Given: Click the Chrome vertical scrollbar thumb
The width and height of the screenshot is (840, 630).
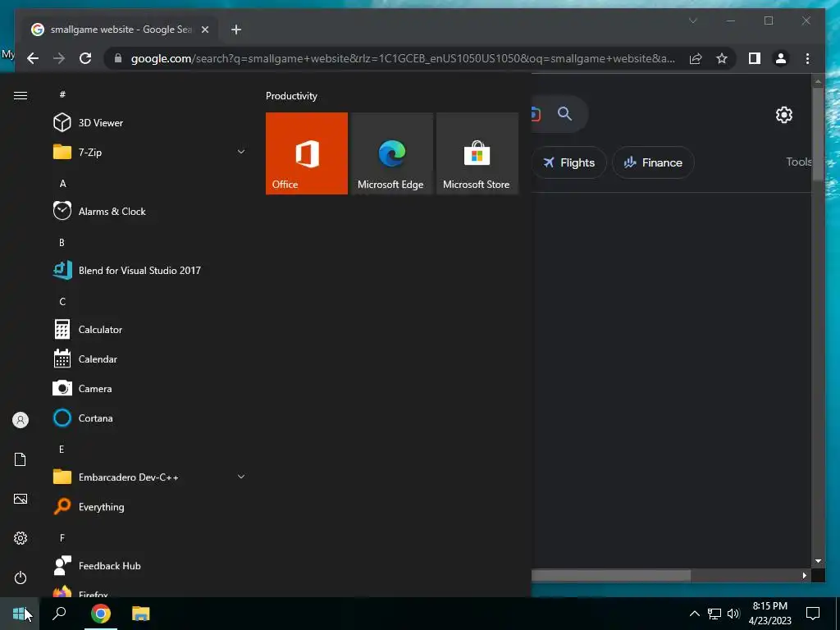Looking at the screenshot, I should (818, 134).
